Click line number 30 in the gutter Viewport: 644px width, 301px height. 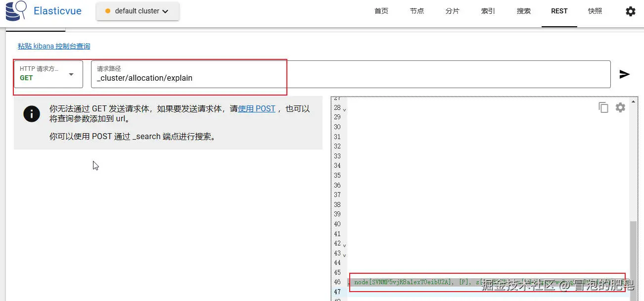[x=337, y=127]
